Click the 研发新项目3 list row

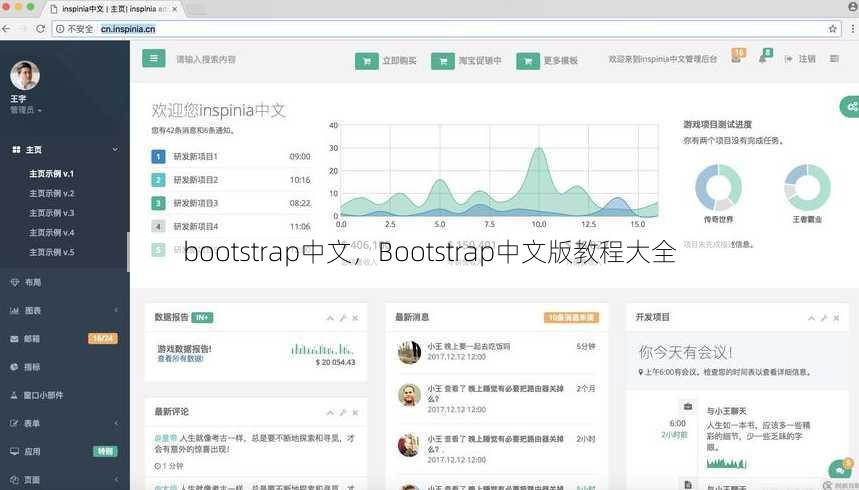231,203
